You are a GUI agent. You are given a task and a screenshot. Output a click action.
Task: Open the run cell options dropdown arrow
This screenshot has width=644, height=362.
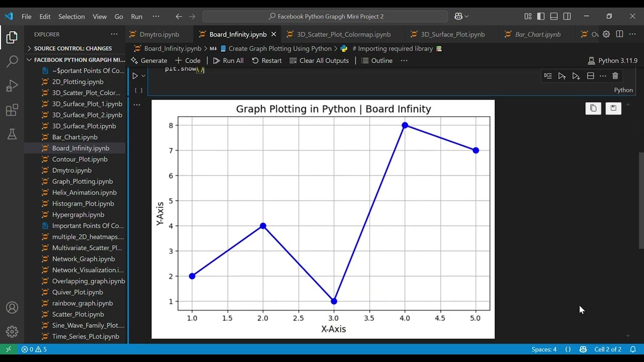(143, 76)
